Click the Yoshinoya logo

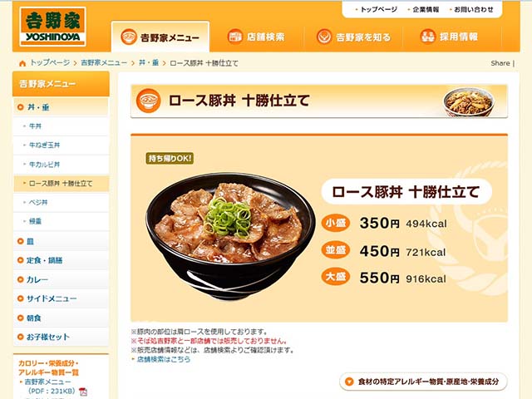point(52,27)
